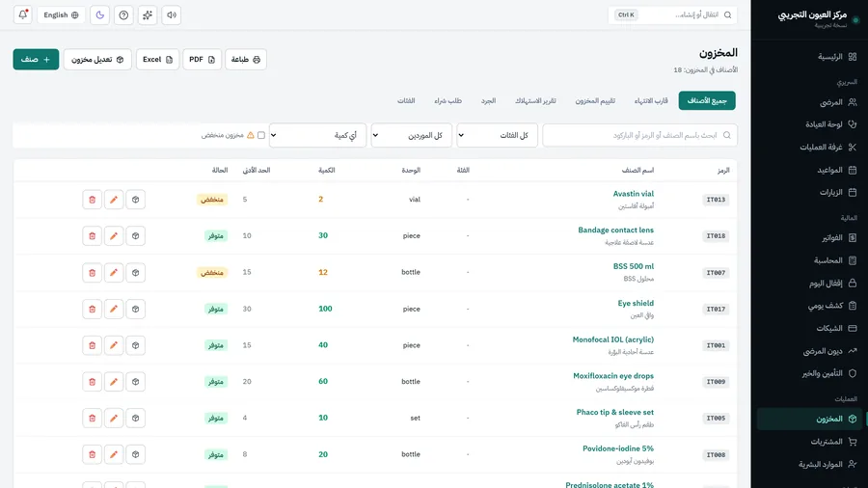
Task: Expand the كل الموردين dropdown
Action: [x=411, y=135]
